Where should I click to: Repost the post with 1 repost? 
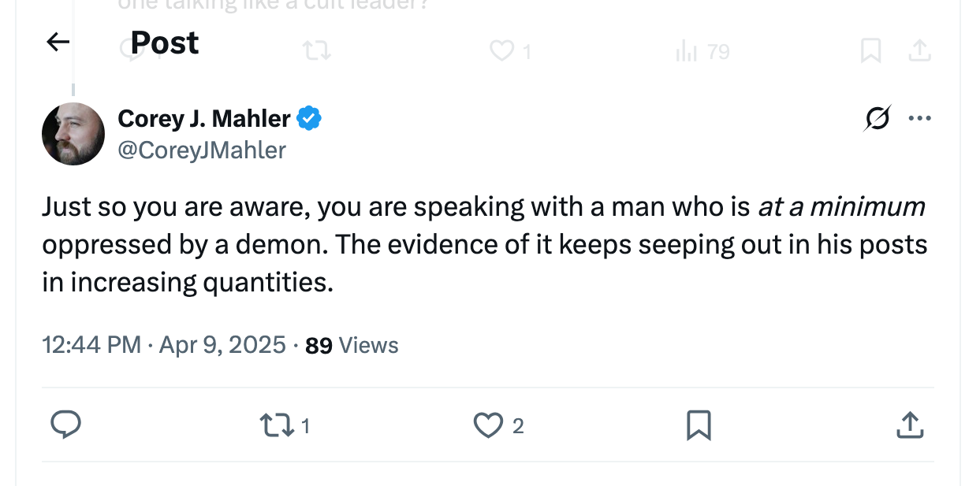pyautogui.click(x=274, y=426)
